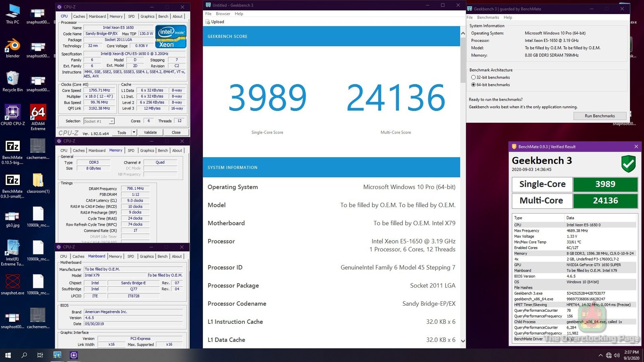Open the Benchmarks menu in BenchMate
This screenshot has height=362, width=644.
[x=488, y=17]
